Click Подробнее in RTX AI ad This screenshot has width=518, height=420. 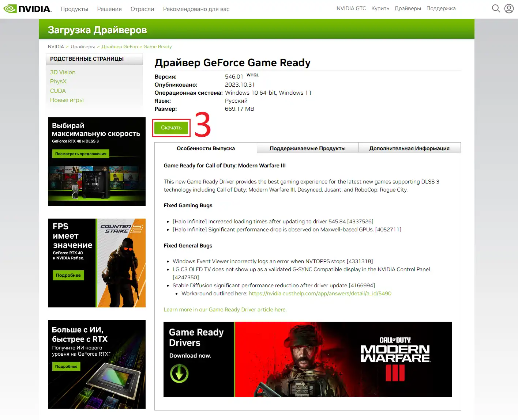click(x=66, y=366)
